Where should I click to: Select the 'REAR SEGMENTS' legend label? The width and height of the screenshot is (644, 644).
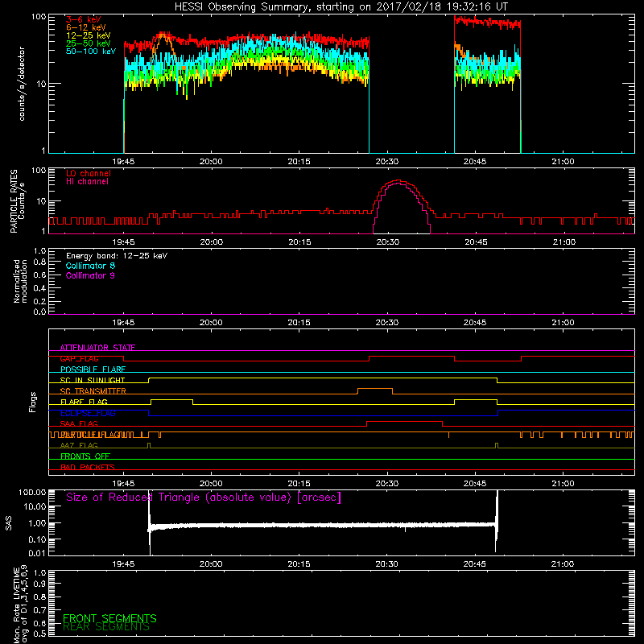pos(106,627)
